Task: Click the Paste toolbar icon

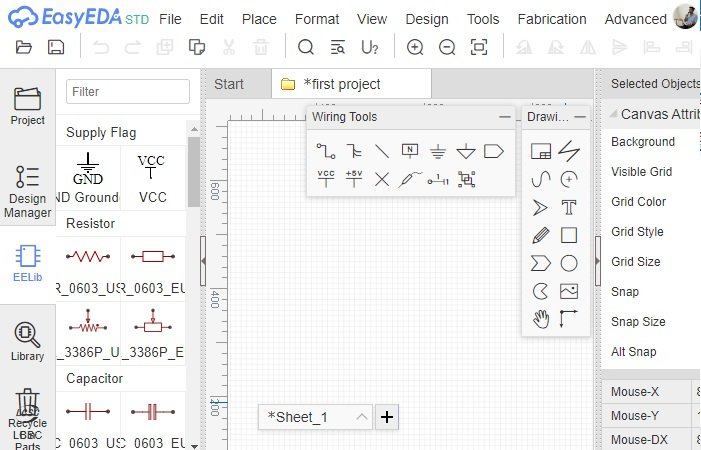Action: [197, 47]
